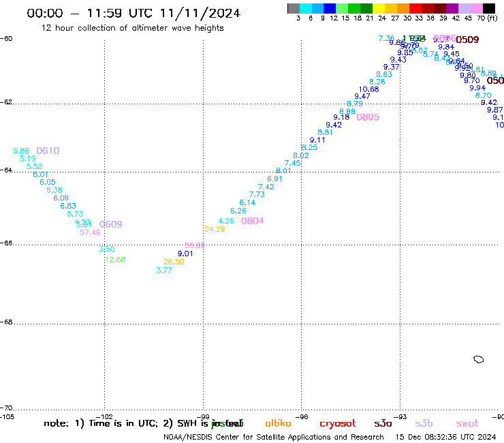
Task: Click the wave height value '7.73'
Action: (257, 194)
